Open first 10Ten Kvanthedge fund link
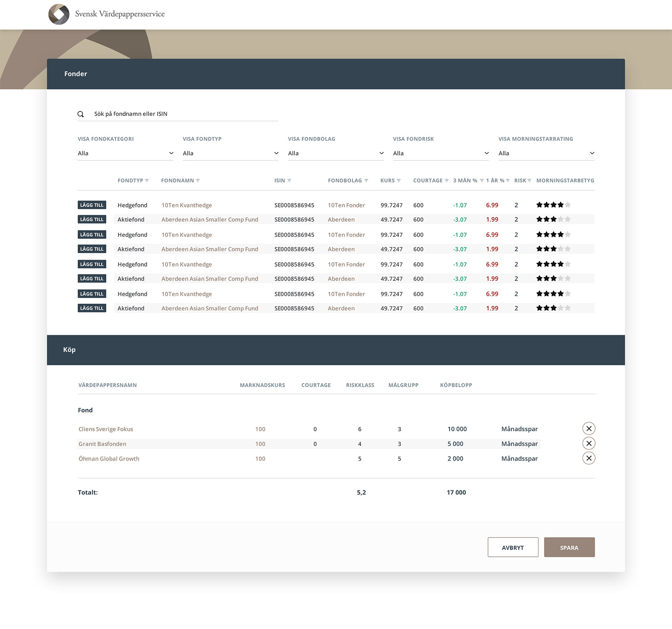 (186, 205)
